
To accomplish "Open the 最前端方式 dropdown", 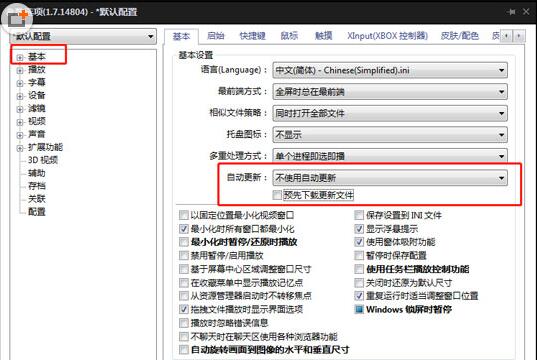I will coord(390,92).
